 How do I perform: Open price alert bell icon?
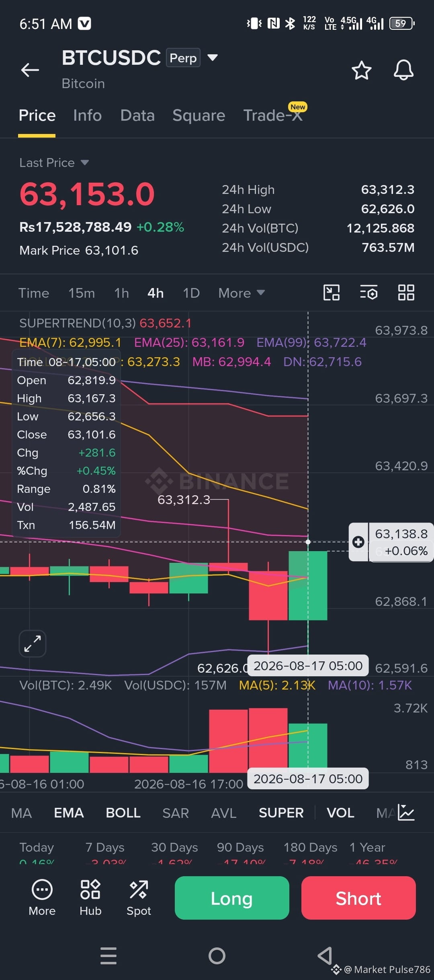pyautogui.click(x=403, y=70)
